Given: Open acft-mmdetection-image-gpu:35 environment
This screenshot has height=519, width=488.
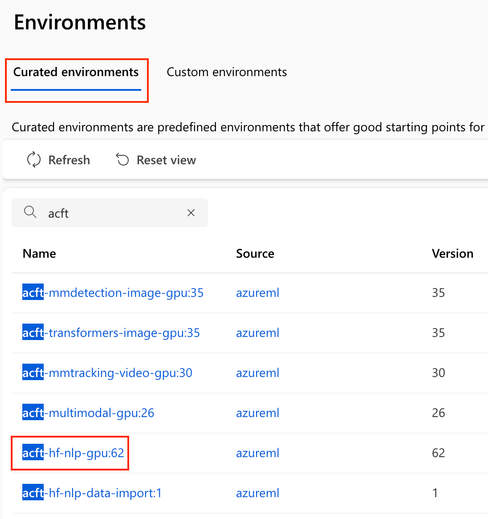Looking at the screenshot, I should pos(113,293).
